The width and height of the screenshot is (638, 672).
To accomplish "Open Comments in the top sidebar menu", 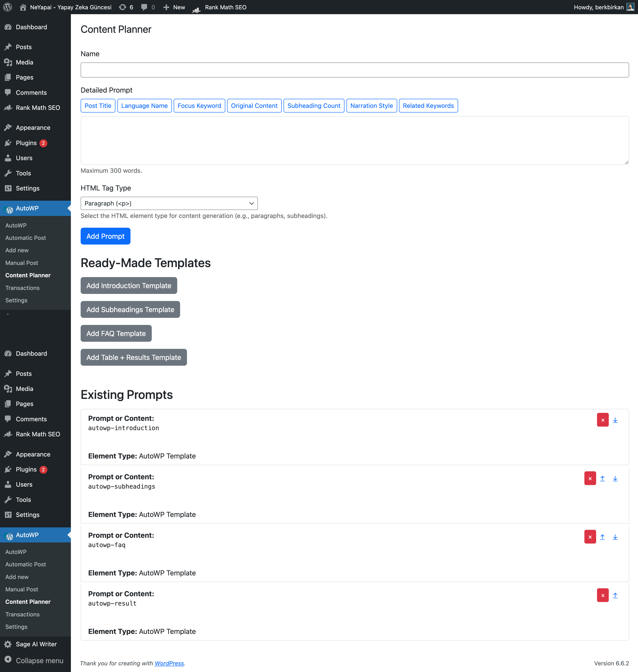I will [35, 93].
